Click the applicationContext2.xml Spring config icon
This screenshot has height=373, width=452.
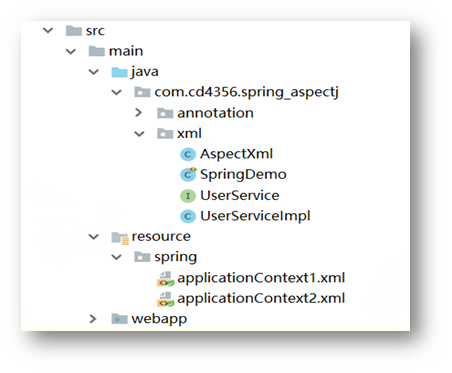[x=166, y=299]
